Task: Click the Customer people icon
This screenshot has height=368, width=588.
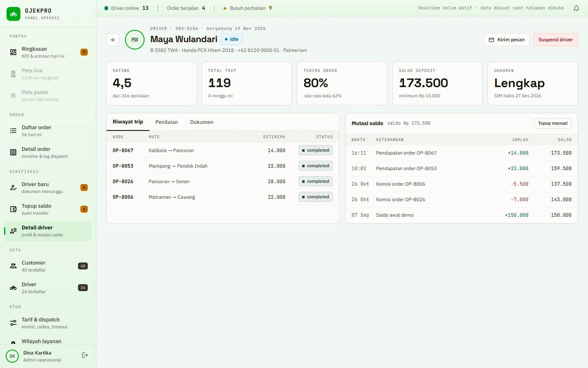Action: tap(13, 266)
